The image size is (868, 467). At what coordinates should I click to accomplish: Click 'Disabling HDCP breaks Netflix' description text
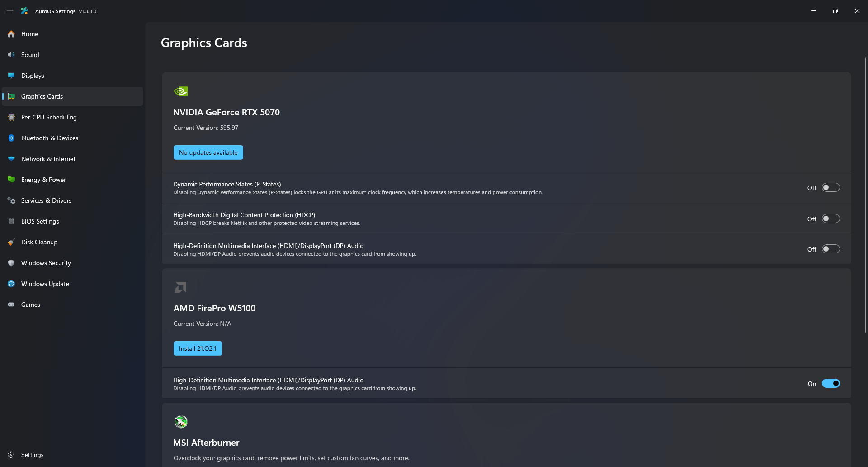pos(267,223)
